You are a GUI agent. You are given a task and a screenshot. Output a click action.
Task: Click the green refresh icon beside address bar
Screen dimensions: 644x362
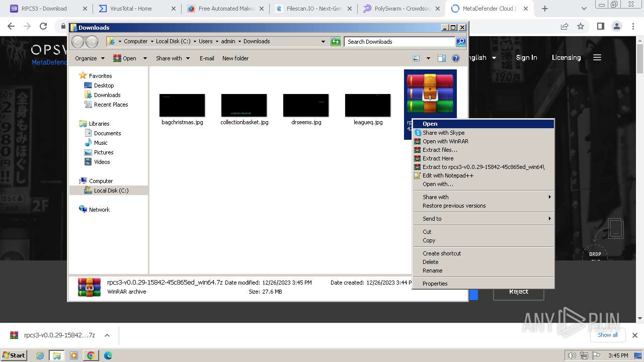click(336, 42)
